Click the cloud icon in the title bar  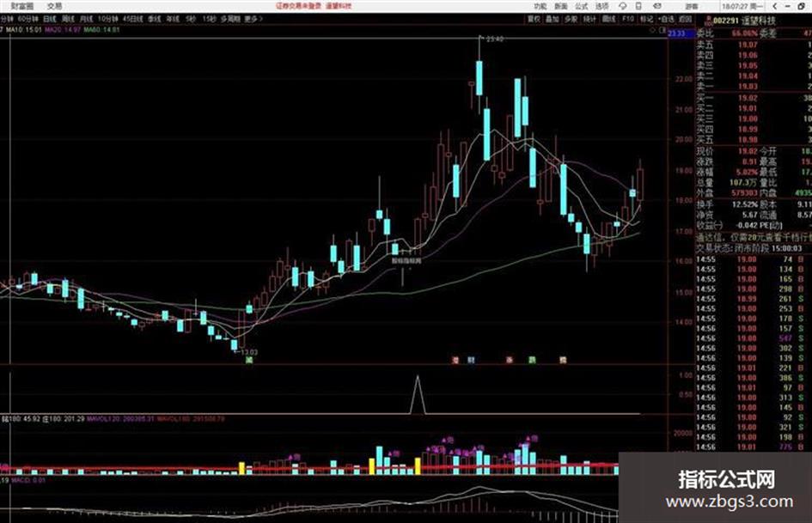tap(622, 6)
